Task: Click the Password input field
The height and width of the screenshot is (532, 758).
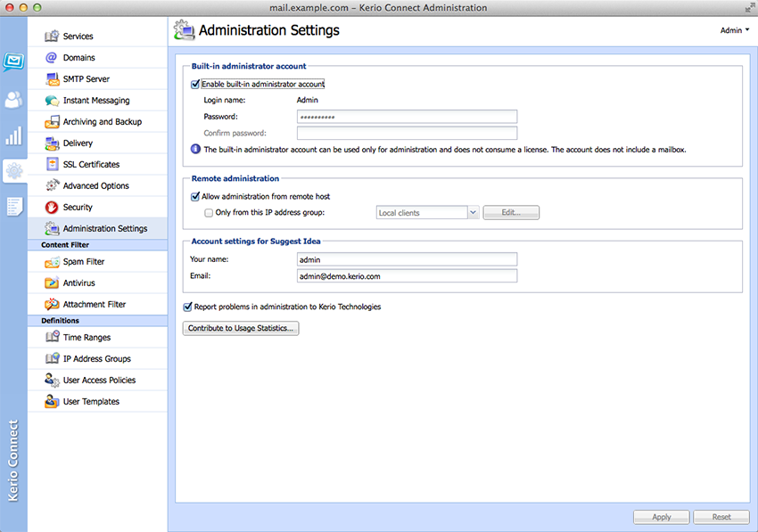Action: [x=407, y=117]
